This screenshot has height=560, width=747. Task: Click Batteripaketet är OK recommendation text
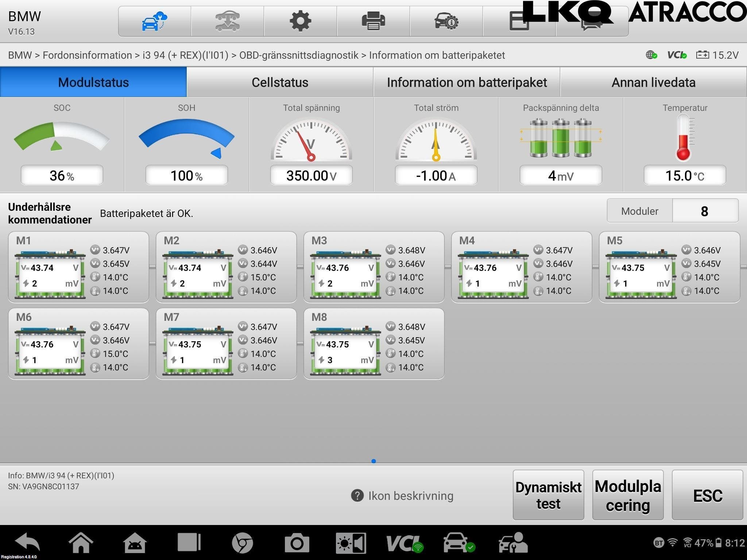click(x=146, y=213)
